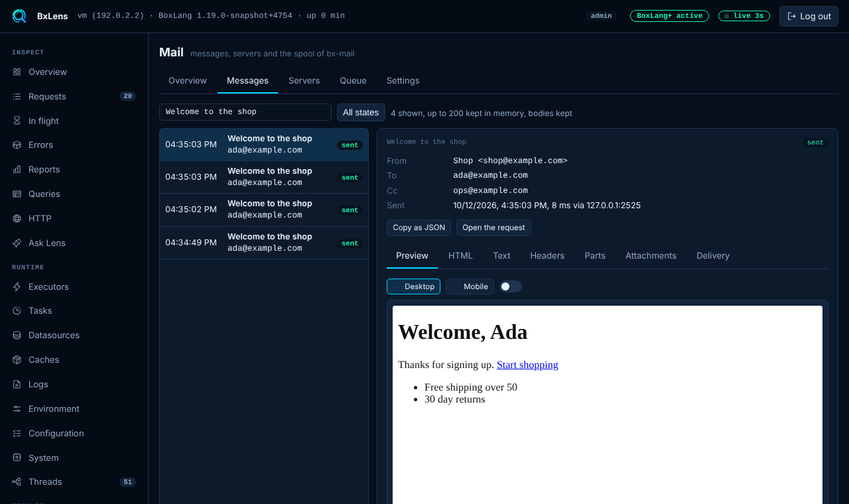Go to the System page
The width and height of the screenshot is (849, 504).
74,458
